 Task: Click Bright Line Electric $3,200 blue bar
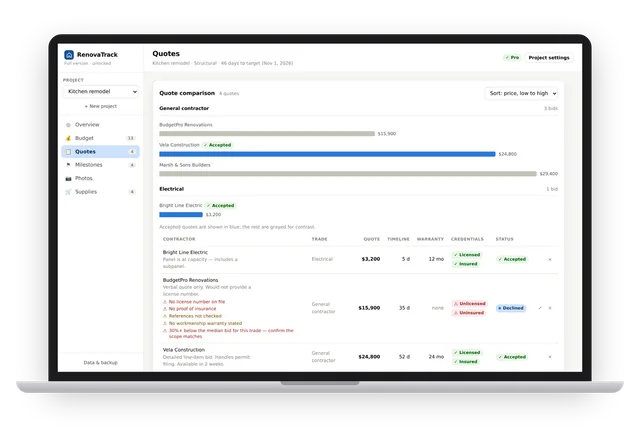pos(181,215)
